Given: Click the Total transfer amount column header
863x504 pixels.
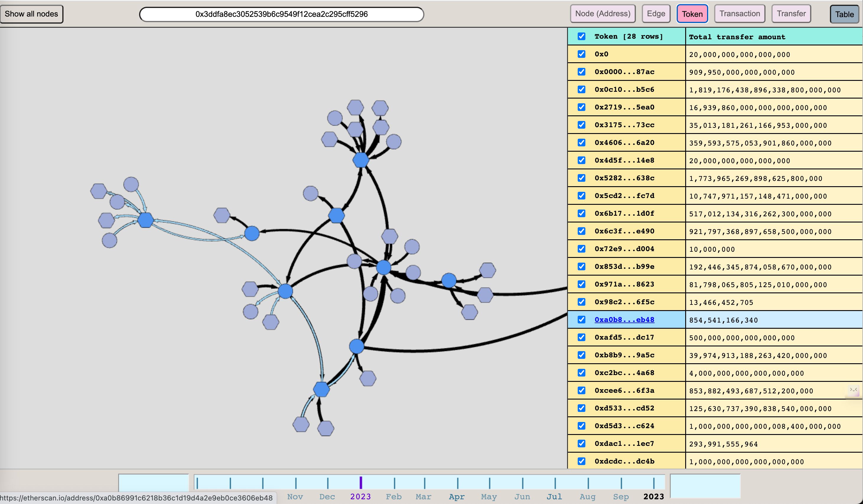Looking at the screenshot, I should coord(774,37).
